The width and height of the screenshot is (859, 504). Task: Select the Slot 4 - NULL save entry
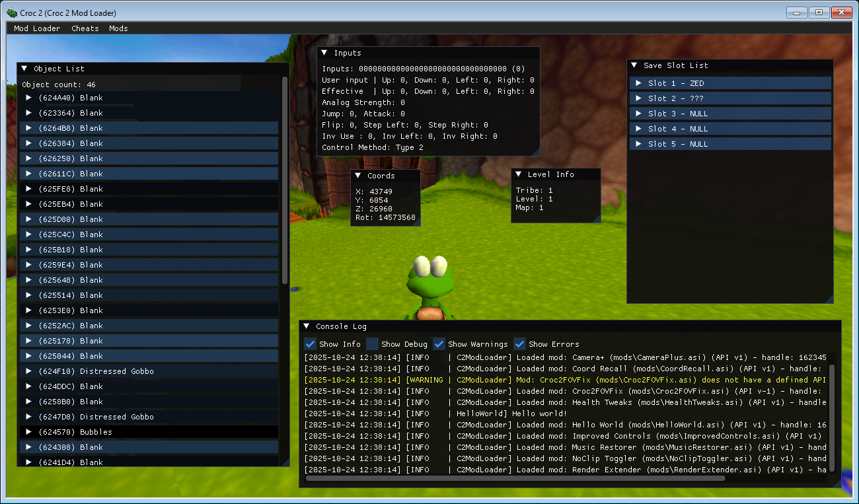(x=727, y=128)
